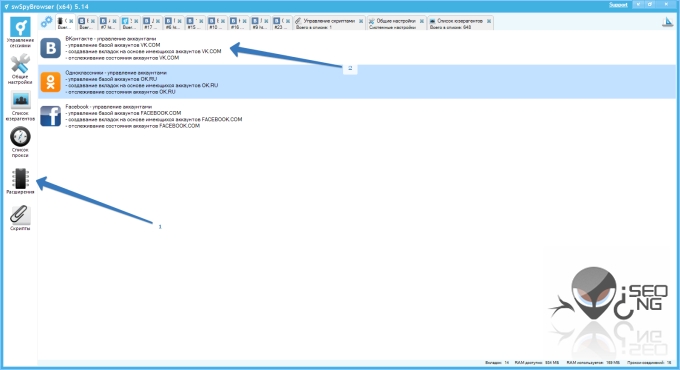The width and height of the screenshot is (680, 370).
Task: Click the 'RAM доступно' status bar entry
Action: click(x=536, y=362)
